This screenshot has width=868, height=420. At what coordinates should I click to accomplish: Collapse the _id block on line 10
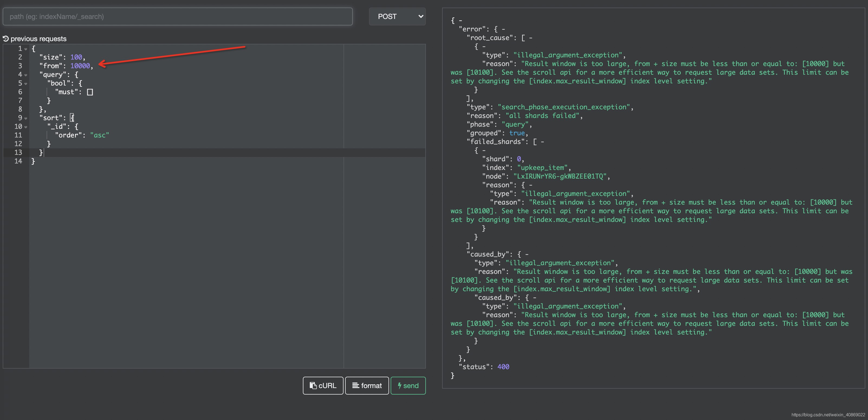(26, 127)
